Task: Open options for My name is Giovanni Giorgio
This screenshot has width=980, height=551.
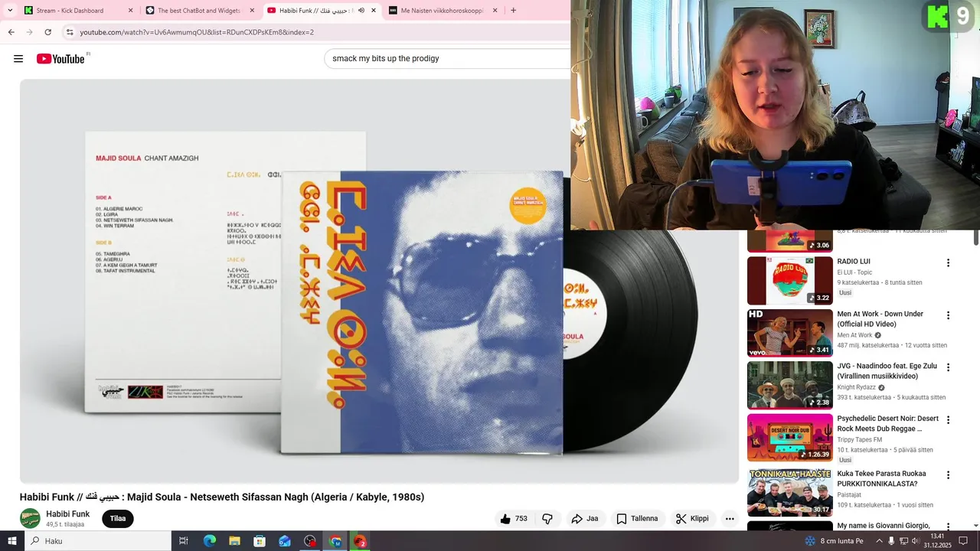Action: (948, 527)
